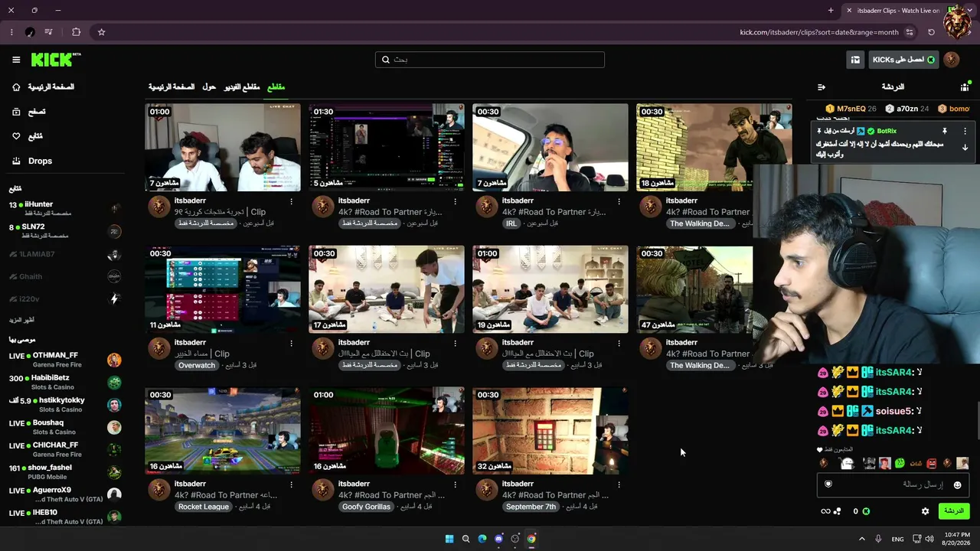This screenshot has height=551, width=980.
Task: Collapse the chat panel with arrow icon
Action: (822, 87)
